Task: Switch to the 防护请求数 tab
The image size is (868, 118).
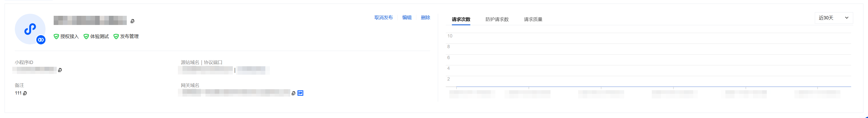Action: coord(497,20)
